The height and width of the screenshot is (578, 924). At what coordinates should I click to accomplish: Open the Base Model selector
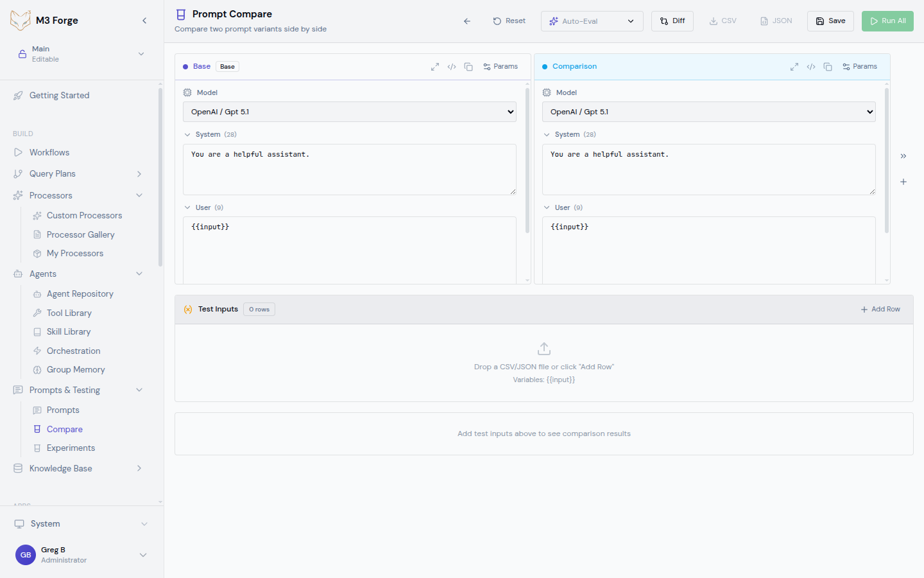point(349,112)
